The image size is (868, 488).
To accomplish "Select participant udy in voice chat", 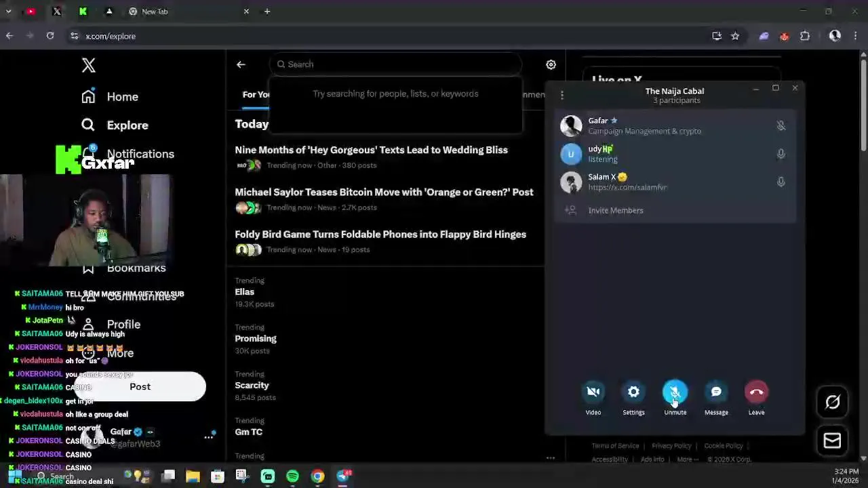I will [x=675, y=154].
